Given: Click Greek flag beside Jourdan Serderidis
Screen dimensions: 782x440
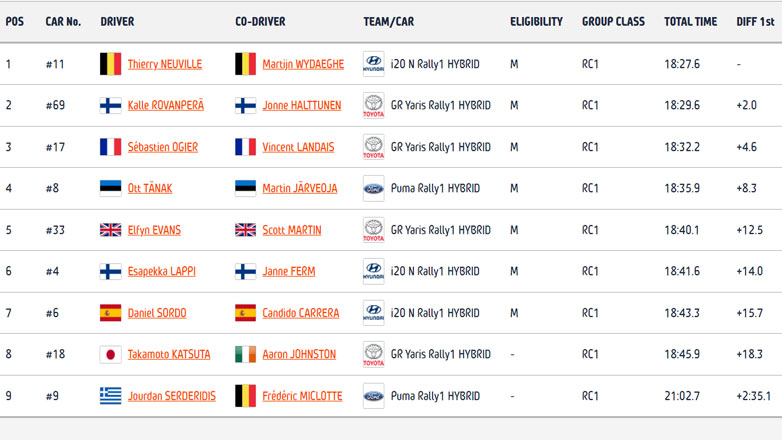Looking at the screenshot, I should (x=110, y=396).
